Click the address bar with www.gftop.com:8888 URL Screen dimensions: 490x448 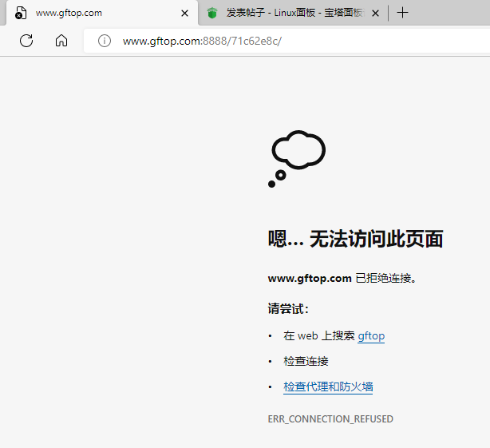[x=286, y=41]
